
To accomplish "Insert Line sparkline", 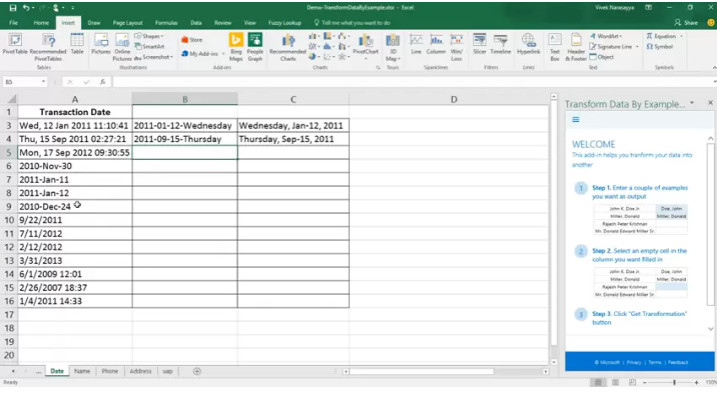I will 416,44.
